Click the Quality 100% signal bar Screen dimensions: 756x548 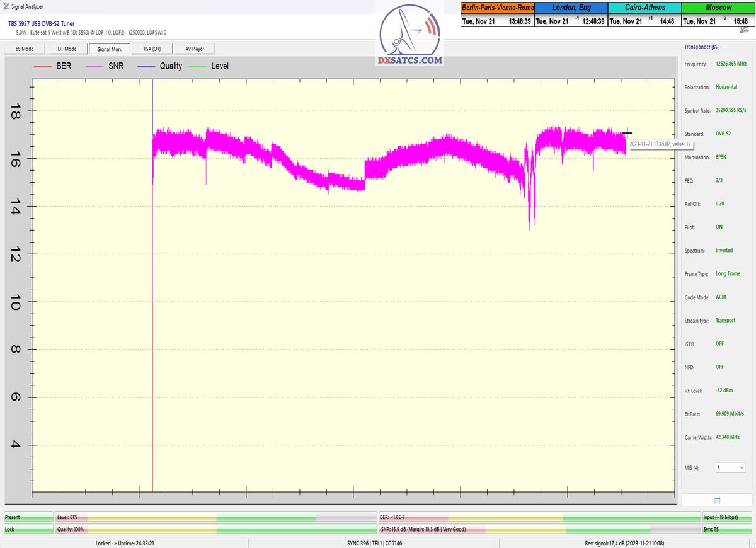216,530
